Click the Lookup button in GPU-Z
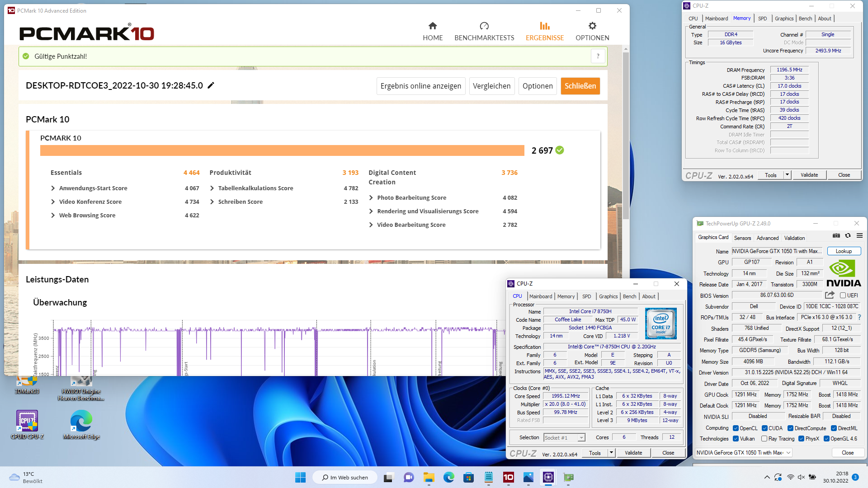Viewport: 868px width, 488px height. 844,251
